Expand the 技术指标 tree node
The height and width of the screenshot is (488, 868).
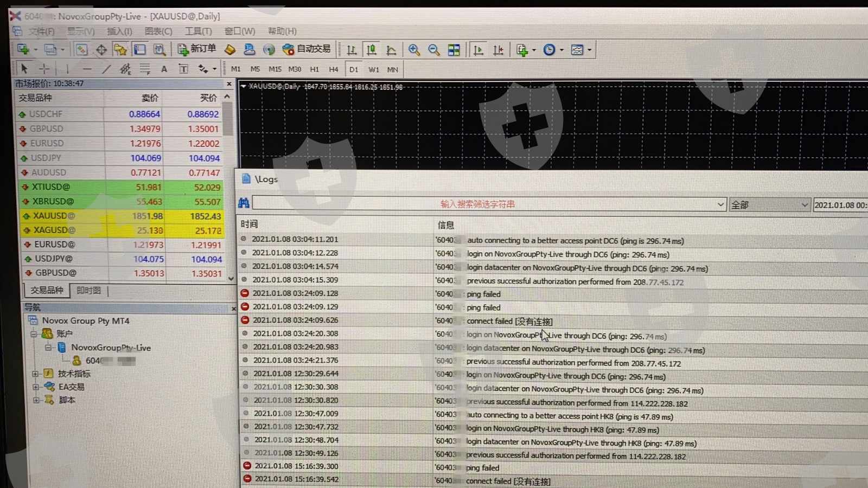coord(35,374)
